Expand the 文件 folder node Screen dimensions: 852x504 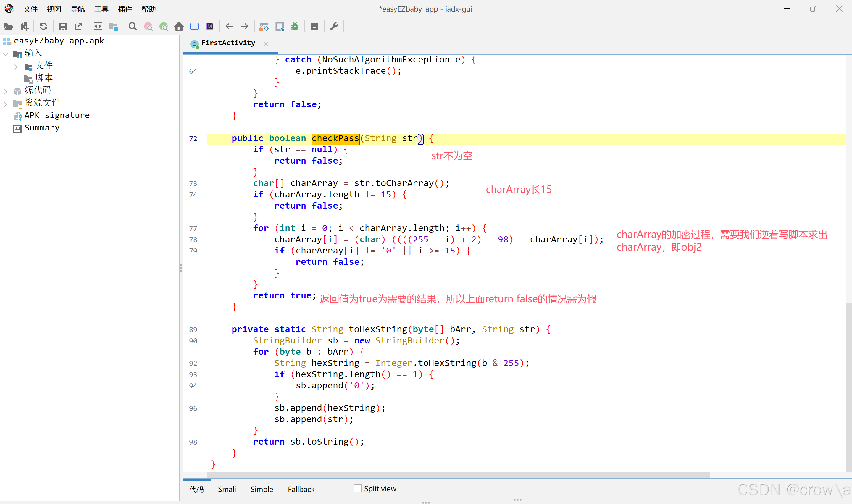(16, 67)
